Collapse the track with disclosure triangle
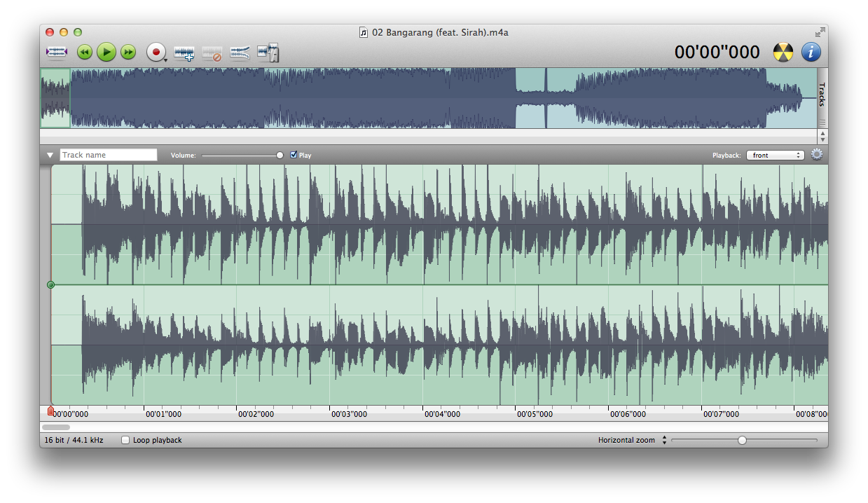 (x=50, y=155)
